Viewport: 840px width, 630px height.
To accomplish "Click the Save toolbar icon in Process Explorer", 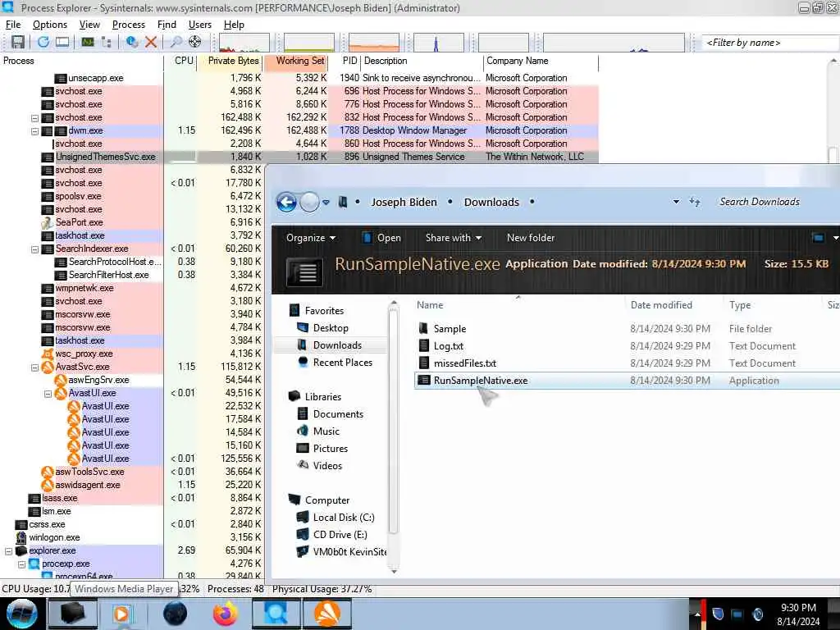I will pyautogui.click(x=18, y=42).
